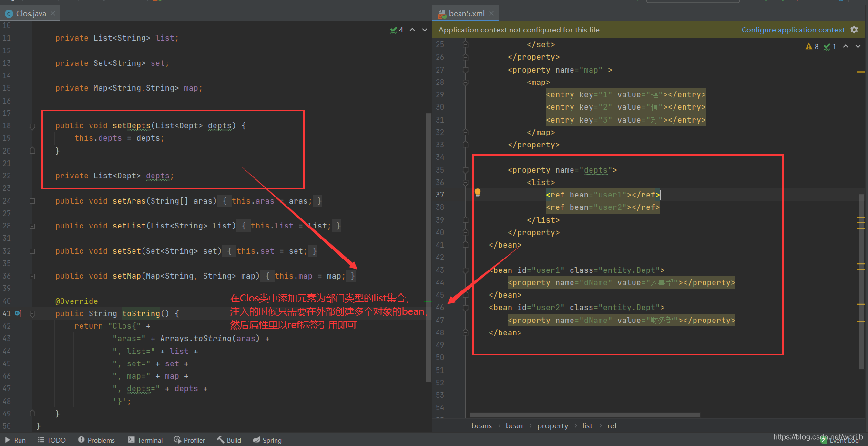Click the toString method name
The width and height of the screenshot is (868, 446).
(x=141, y=313)
